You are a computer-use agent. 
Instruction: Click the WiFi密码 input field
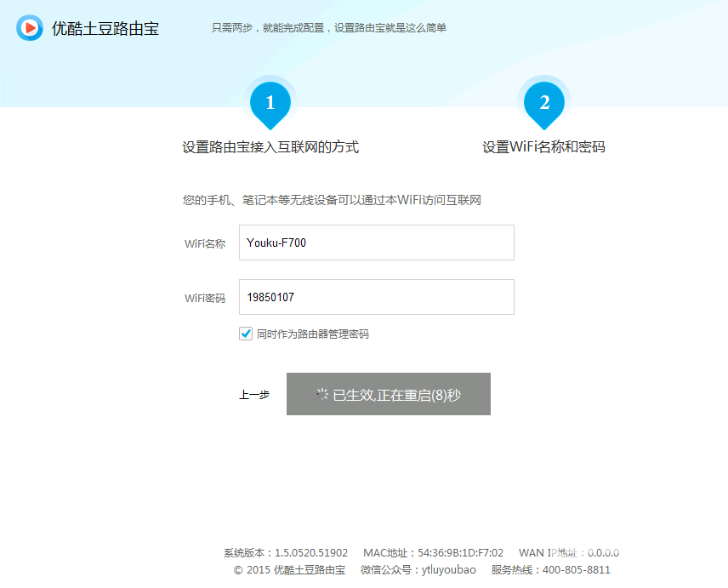[x=377, y=297]
